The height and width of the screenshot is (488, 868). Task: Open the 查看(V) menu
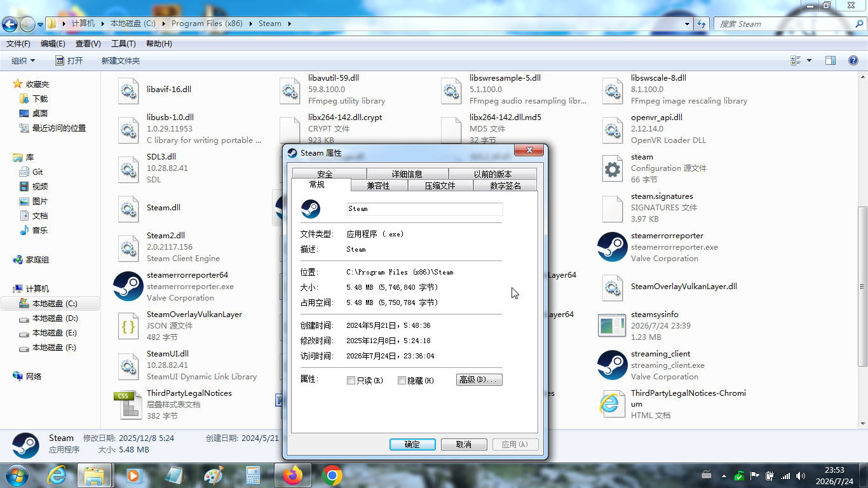pyautogui.click(x=88, y=44)
